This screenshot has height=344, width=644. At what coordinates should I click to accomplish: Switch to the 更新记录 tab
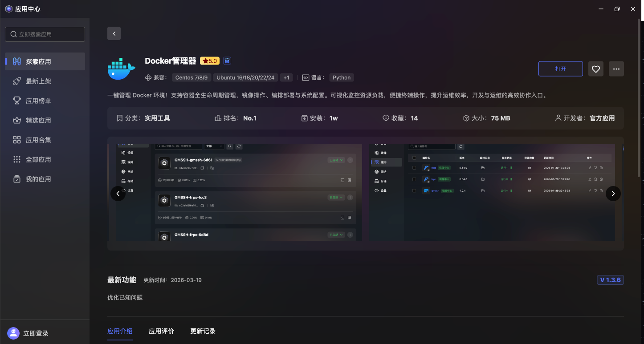point(203,332)
